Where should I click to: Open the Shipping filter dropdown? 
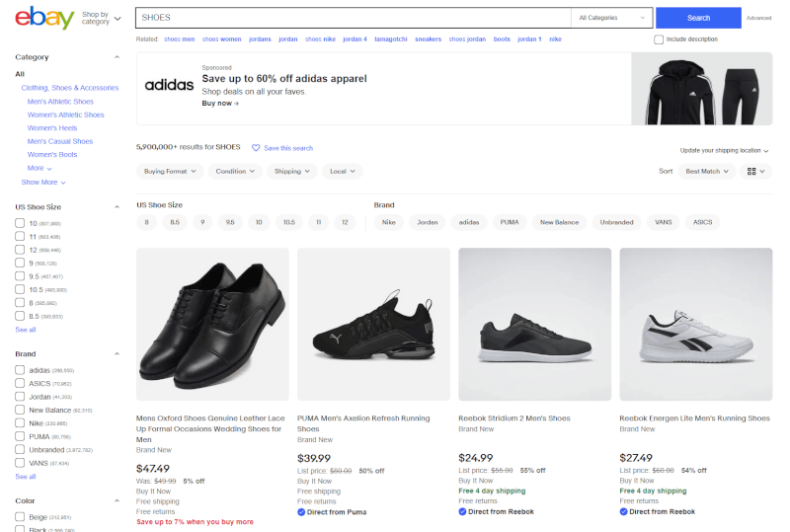(291, 172)
